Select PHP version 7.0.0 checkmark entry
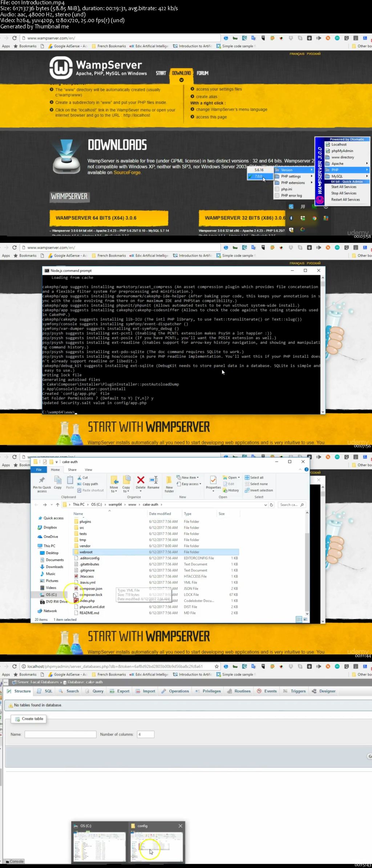This screenshot has height=868, width=372. click(260, 176)
